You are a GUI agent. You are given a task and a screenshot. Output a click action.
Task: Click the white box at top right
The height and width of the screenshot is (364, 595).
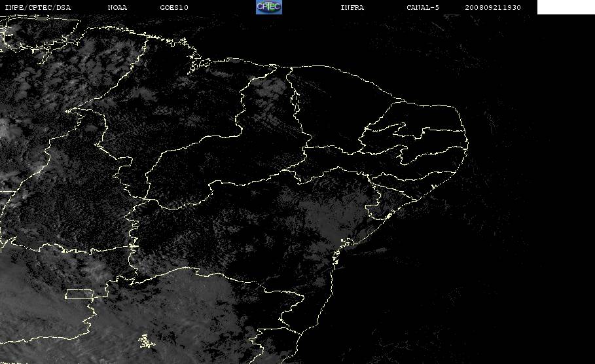(x=566, y=7)
